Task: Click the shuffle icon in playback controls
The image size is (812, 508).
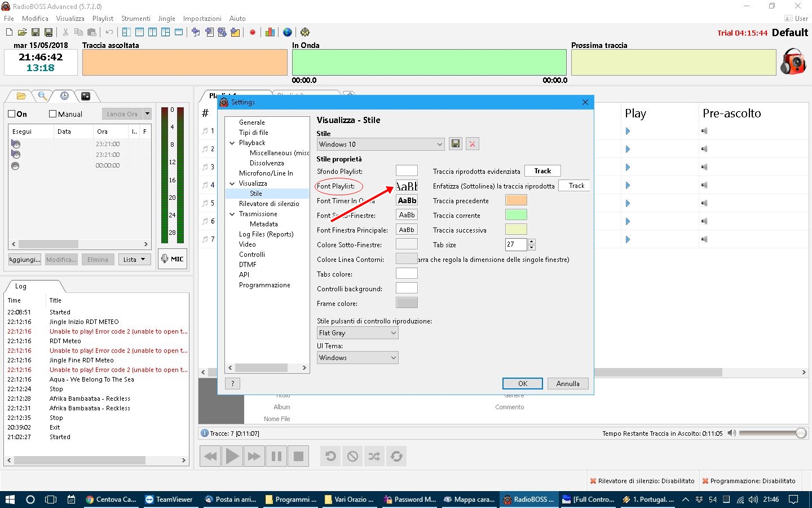Action: coord(374,456)
